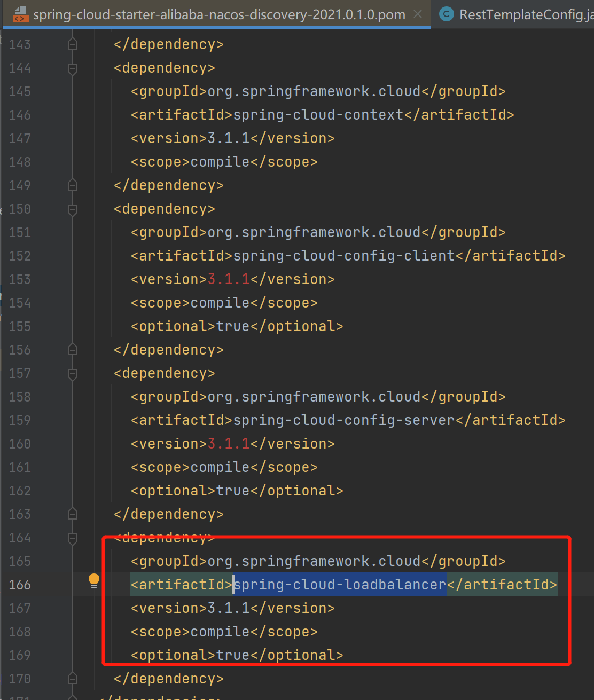Click the spring-cloud-config-server artifactId text
Image resolution: width=594 pixels, height=700 pixels.
click(x=344, y=420)
